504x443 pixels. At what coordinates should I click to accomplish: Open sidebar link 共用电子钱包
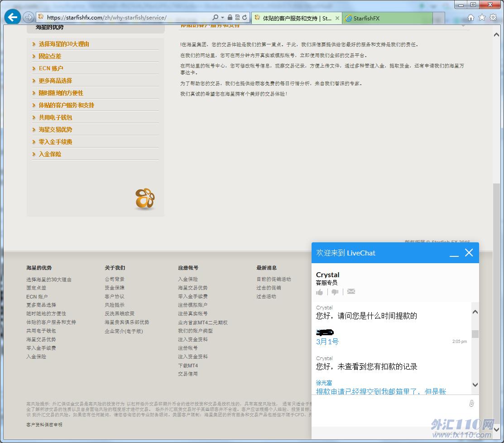pyautogui.click(x=55, y=117)
